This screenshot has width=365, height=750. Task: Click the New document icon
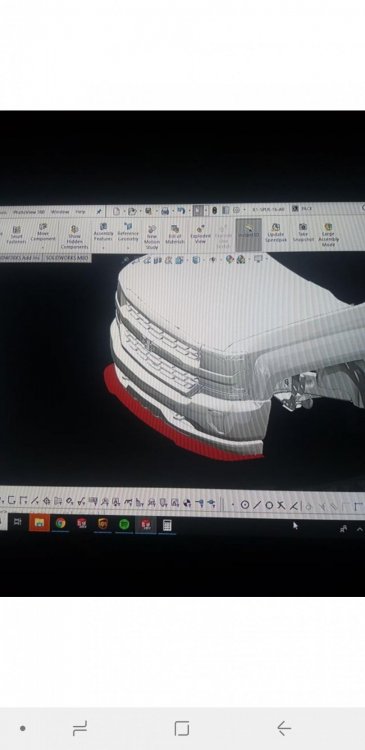coord(116,211)
